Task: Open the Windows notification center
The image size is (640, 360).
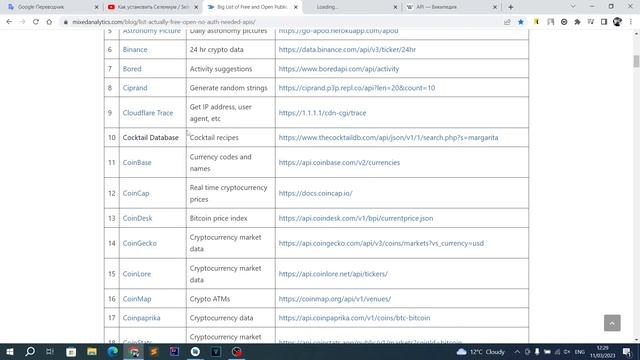Action: coord(627,351)
